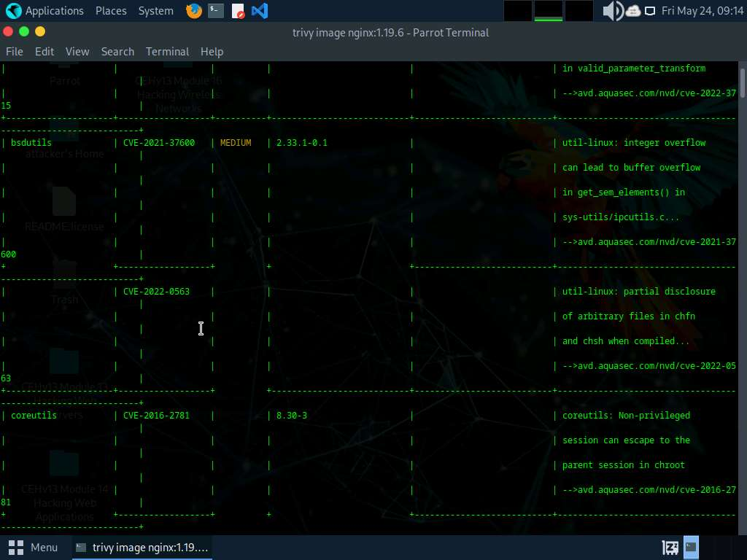Viewport: 747px width, 560px height.
Task: Launch Firefox from the top panel
Action: (193, 11)
